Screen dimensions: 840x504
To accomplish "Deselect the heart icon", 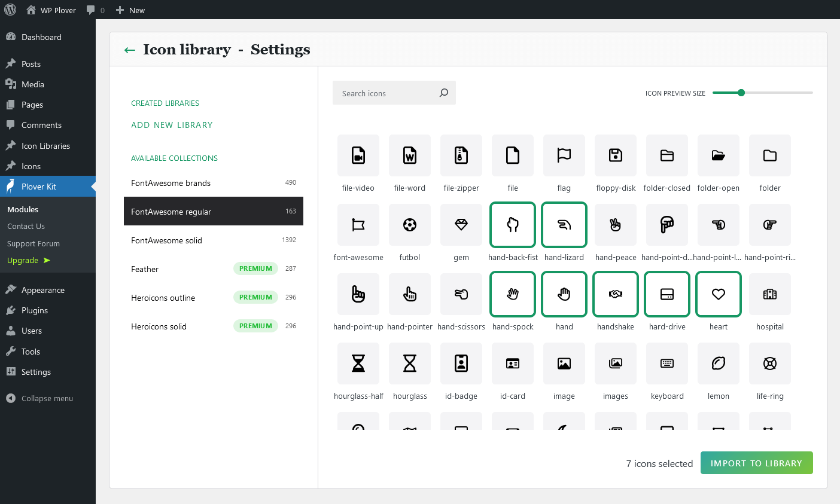I will [x=718, y=294].
